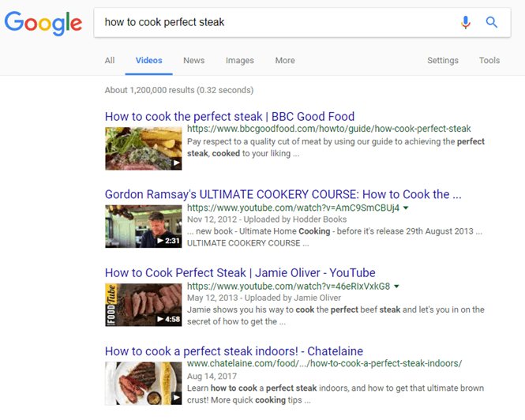Open BBC Good Food perfect steak result

click(230, 117)
